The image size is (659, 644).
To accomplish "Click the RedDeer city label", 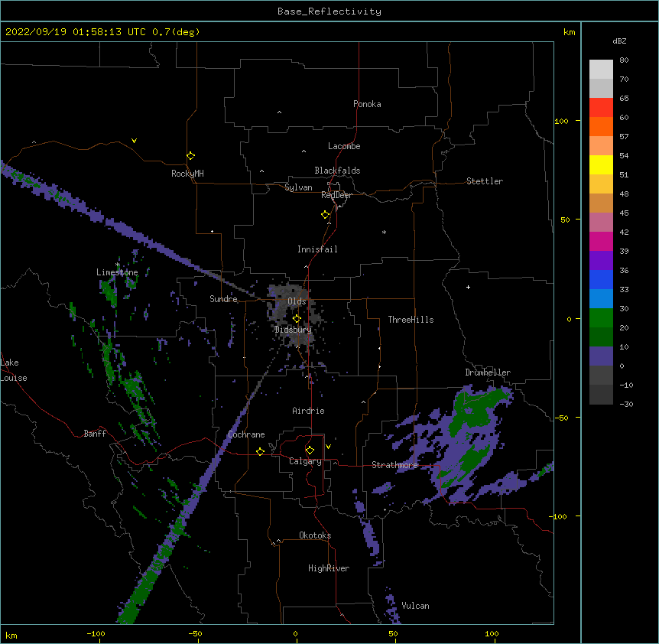I will [336, 195].
